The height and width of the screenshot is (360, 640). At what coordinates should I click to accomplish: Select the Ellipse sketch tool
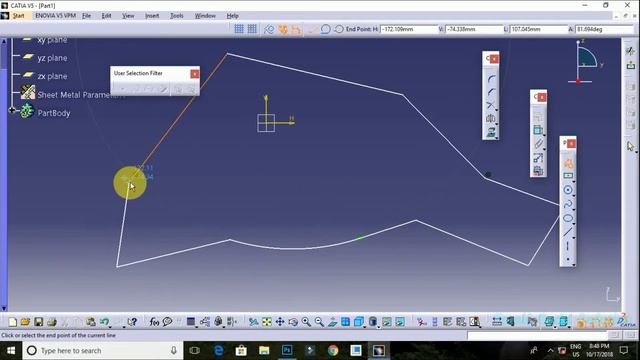(568, 218)
